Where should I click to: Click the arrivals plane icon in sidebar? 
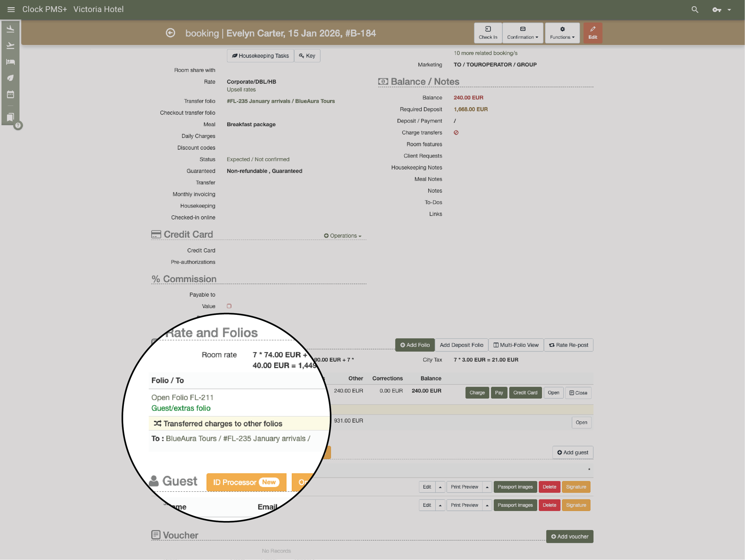[10, 29]
